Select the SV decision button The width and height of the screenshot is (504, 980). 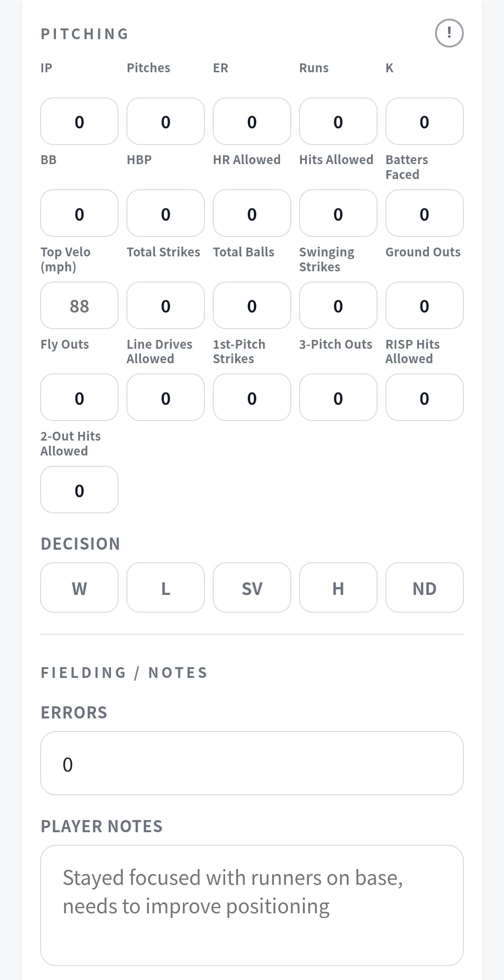click(x=252, y=587)
